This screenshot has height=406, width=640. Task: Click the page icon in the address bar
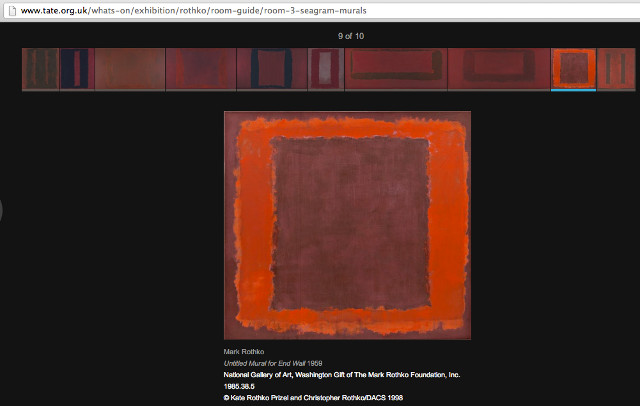pyautogui.click(x=12, y=11)
